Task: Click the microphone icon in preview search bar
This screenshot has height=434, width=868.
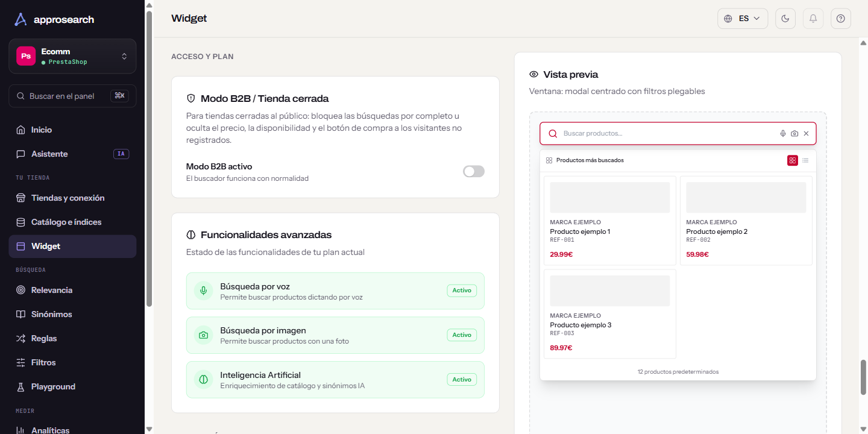Action: click(x=783, y=134)
